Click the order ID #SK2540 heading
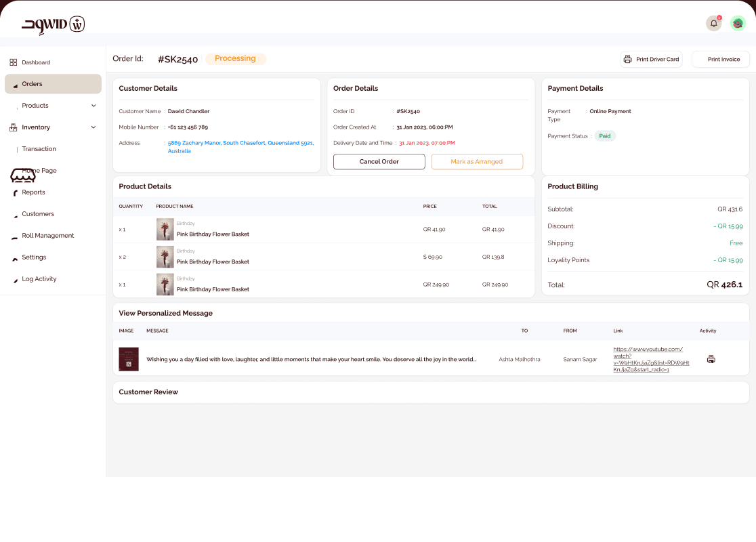Image resolution: width=756 pixels, height=542 pixels. pyautogui.click(x=178, y=60)
